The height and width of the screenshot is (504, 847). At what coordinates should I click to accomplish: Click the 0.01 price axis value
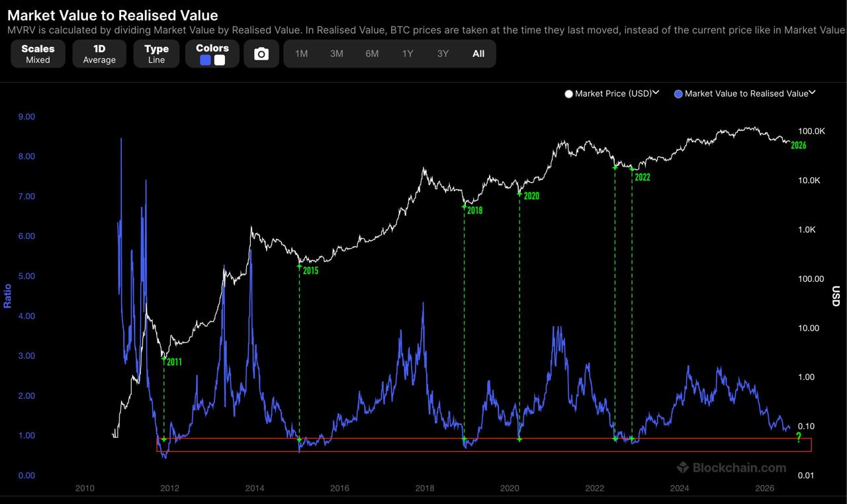[x=807, y=476]
